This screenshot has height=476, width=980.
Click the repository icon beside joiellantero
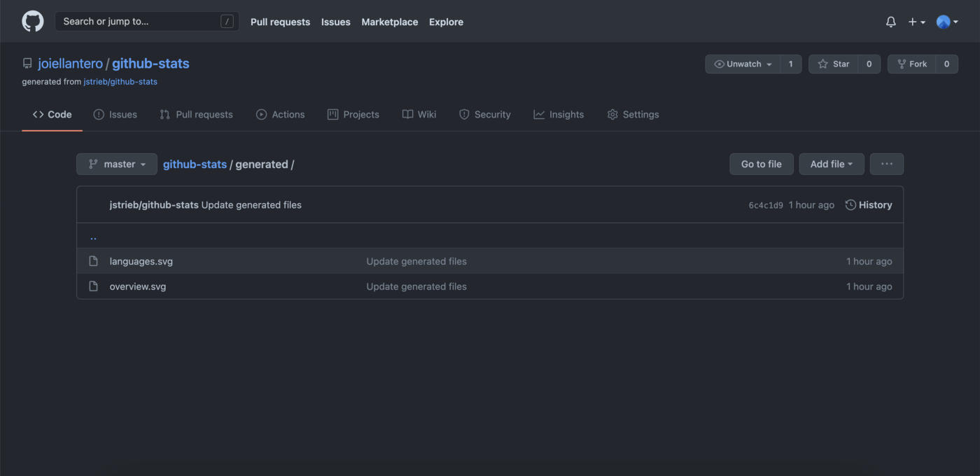coord(27,64)
